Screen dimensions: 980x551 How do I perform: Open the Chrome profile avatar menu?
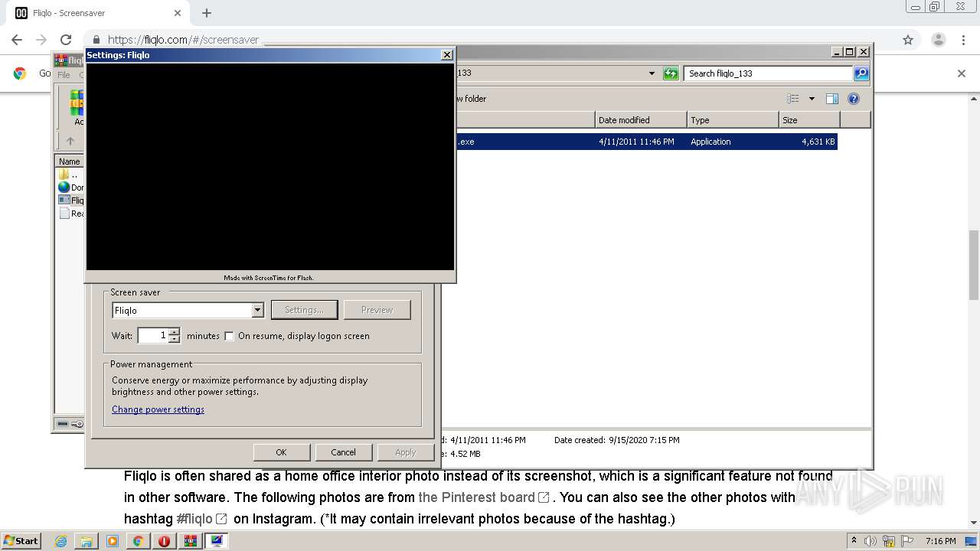tap(938, 40)
